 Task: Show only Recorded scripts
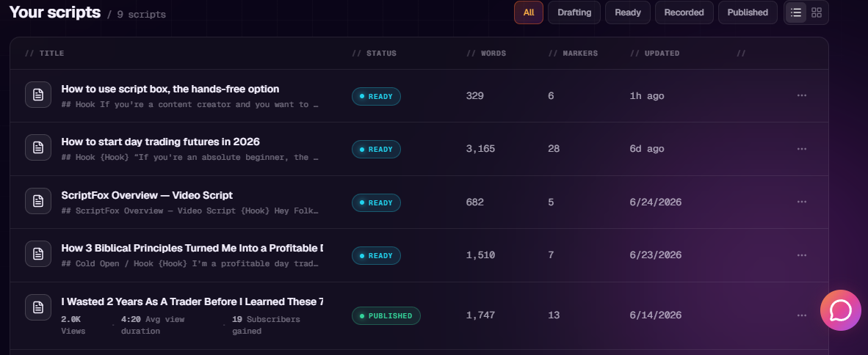tap(684, 12)
